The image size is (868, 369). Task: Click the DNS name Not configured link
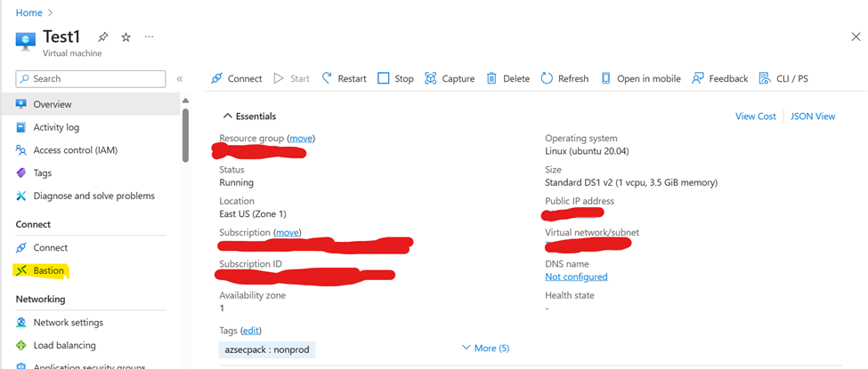576,277
